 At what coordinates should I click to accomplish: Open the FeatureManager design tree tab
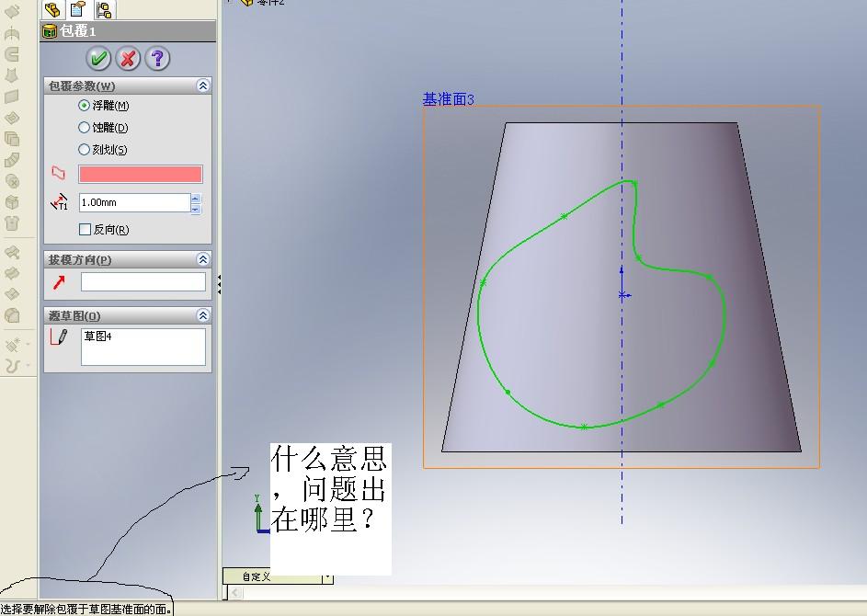(x=52, y=9)
